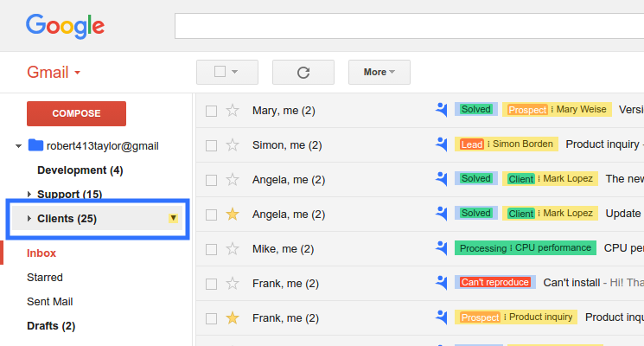
Task: Expand the Clients (25) folder arrow
Action: coord(29,218)
